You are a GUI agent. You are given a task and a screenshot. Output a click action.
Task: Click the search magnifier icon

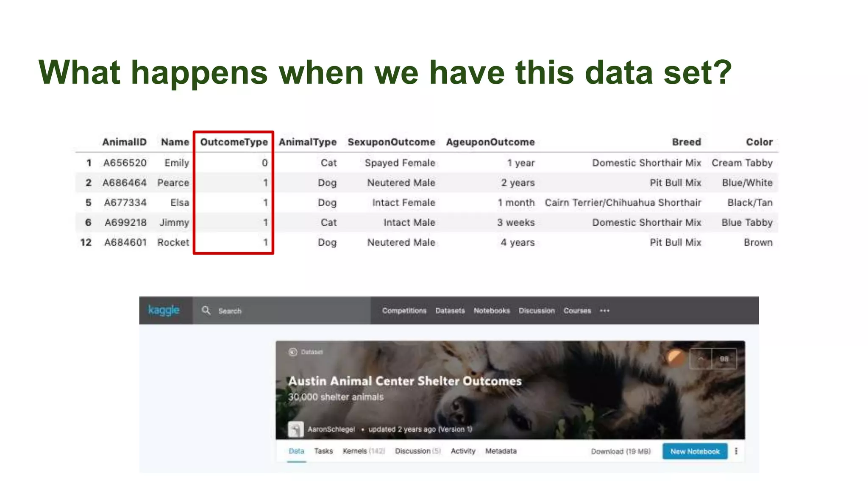pos(206,311)
